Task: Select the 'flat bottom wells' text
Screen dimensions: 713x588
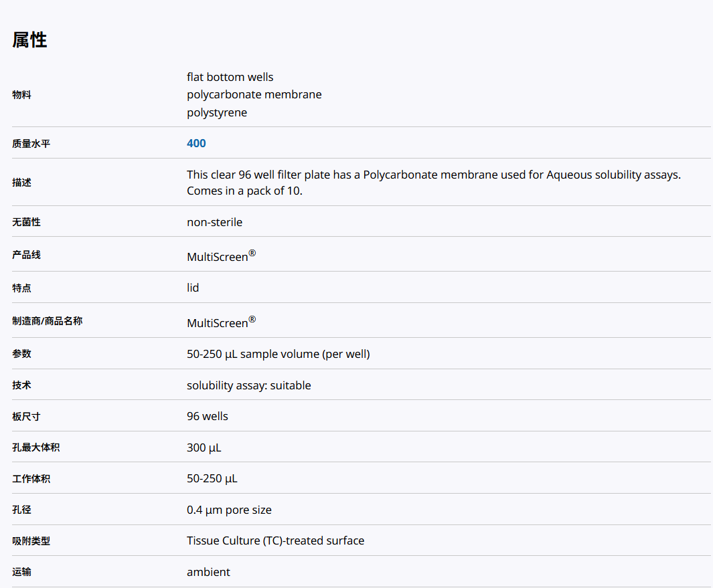Action: (x=230, y=77)
